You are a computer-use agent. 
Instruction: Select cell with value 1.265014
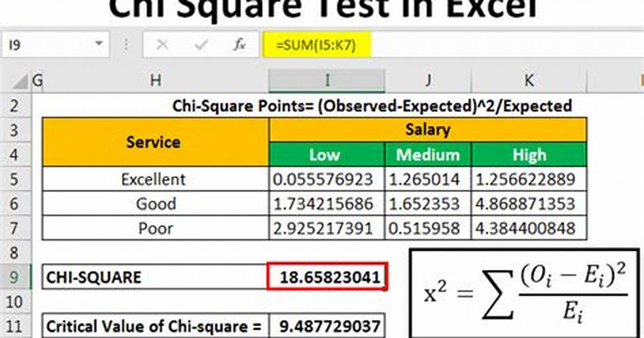[428, 179]
